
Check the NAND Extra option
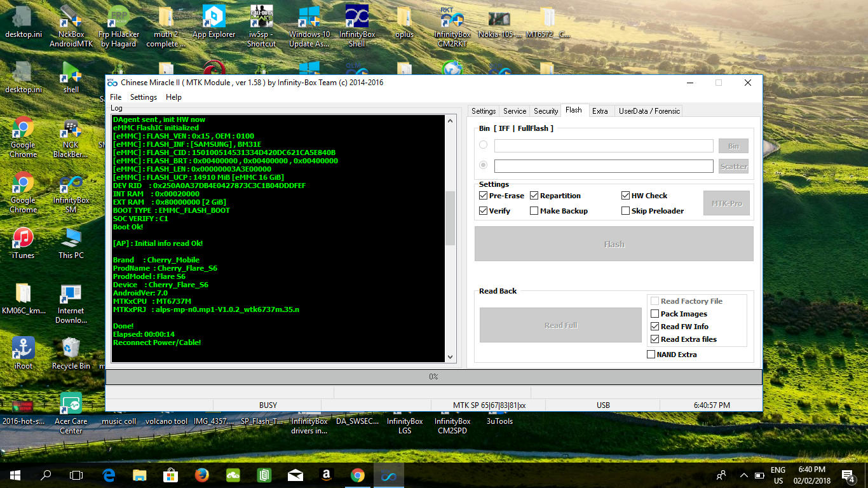click(651, 355)
